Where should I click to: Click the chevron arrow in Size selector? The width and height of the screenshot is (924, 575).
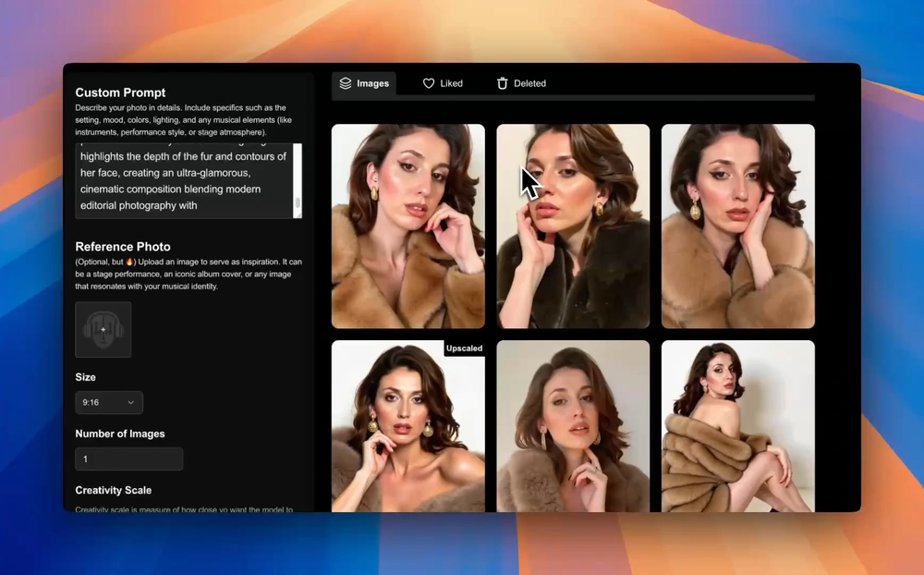click(x=131, y=403)
